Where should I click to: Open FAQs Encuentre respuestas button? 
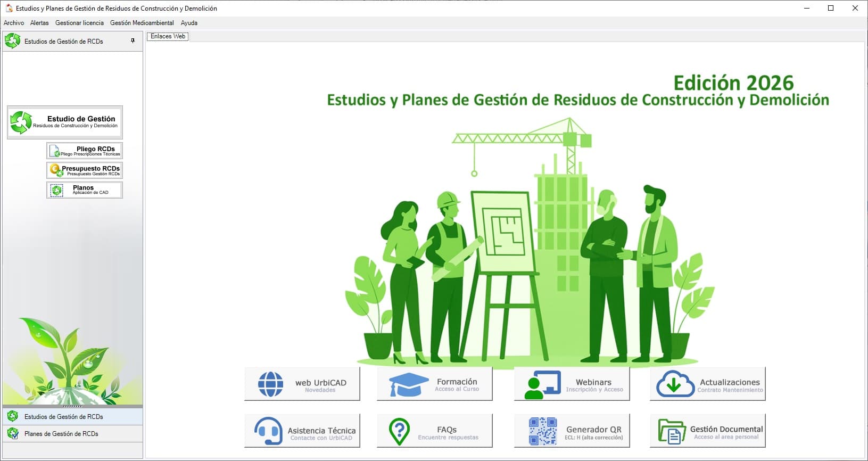(x=435, y=431)
